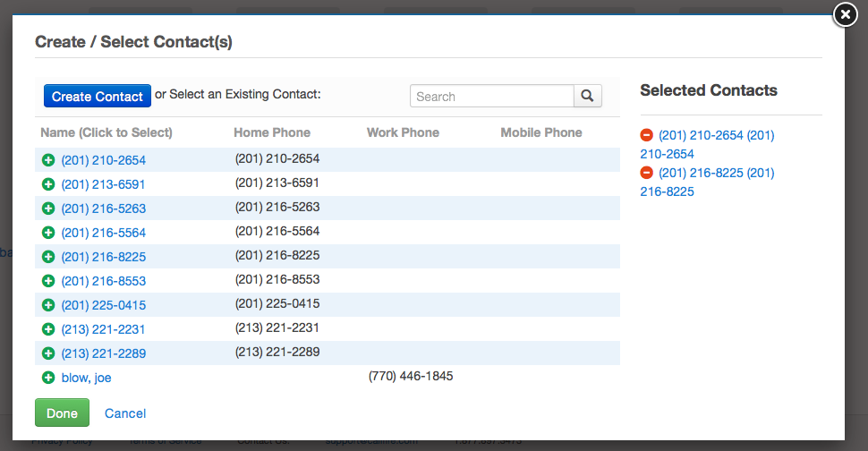Open the blow, joe contact link

[87, 378]
